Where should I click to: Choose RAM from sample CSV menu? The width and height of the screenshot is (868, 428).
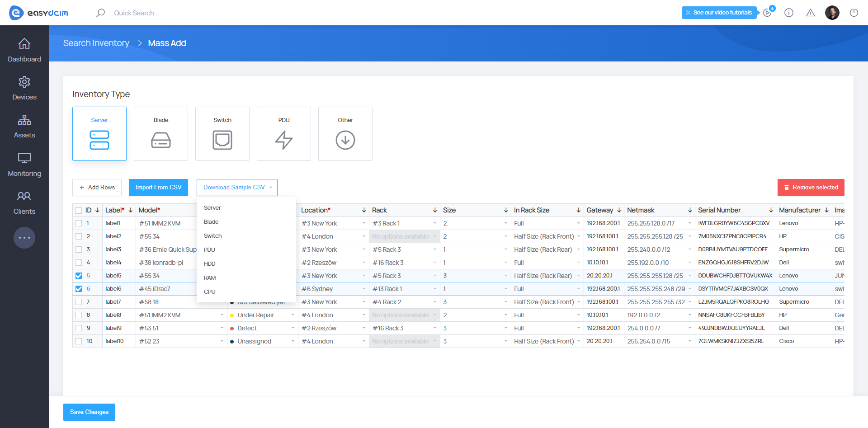tap(246, 278)
